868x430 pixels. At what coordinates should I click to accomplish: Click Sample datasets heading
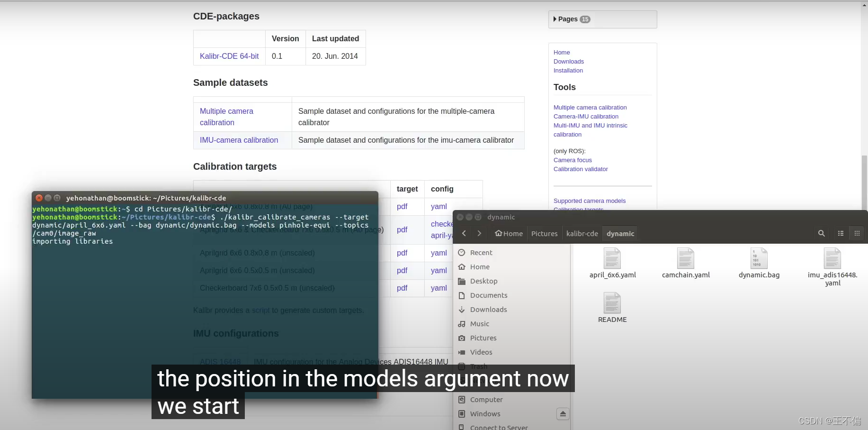pyautogui.click(x=230, y=82)
